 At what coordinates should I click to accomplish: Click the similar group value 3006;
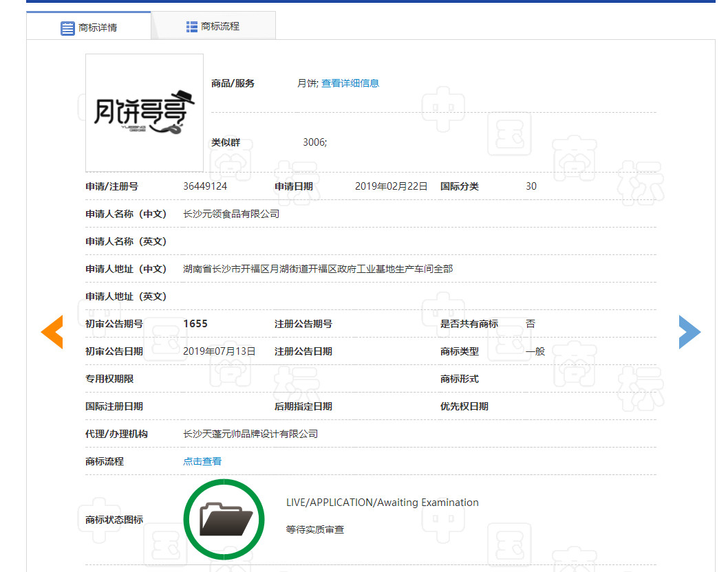[x=314, y=142]
